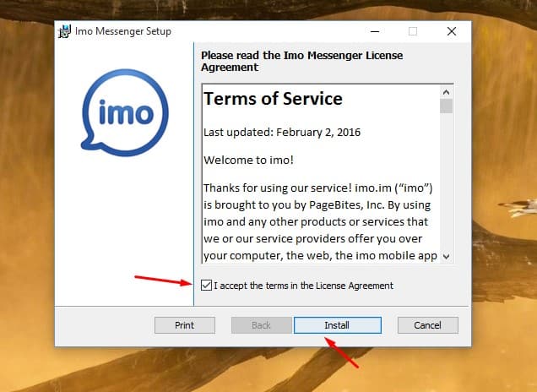
Task: Close the Imo Messenger Setup window
Action: coord(452,31)
